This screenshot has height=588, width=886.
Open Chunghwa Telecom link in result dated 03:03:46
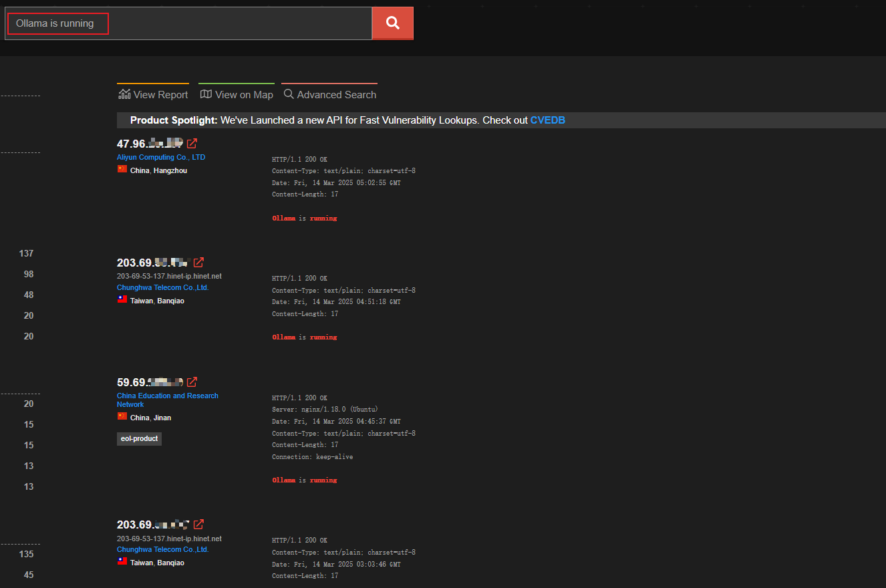coord(163,550)
